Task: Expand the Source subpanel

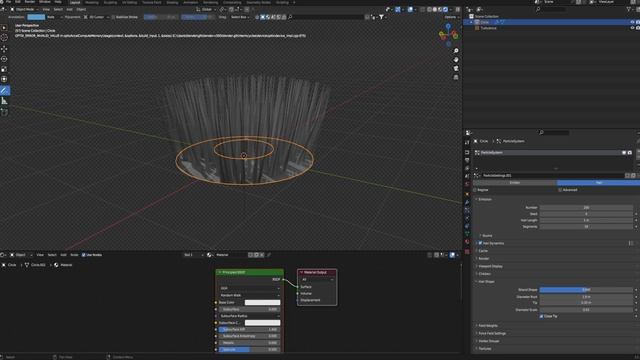Action: pyautogui.click(x=486, y=236)
